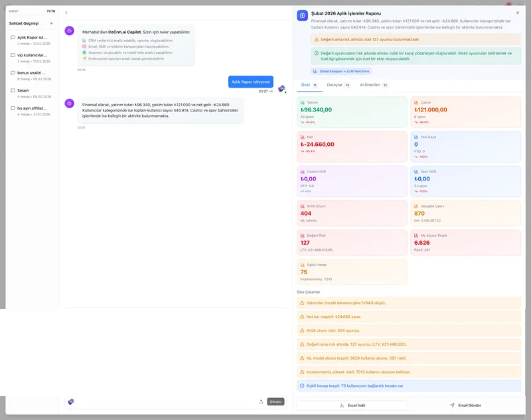This screenshot has height=420, width=531.
Task: Click the Copilot bot avatar icon
Action: [x=70, y=31]
